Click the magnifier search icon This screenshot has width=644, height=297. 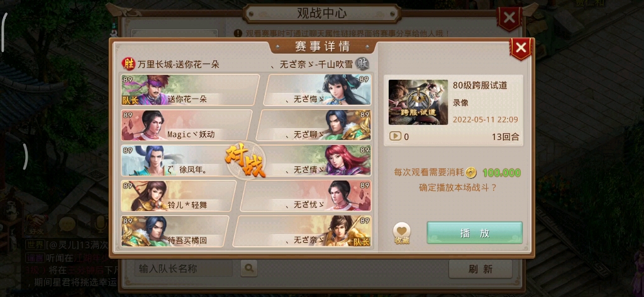(249, 269)
